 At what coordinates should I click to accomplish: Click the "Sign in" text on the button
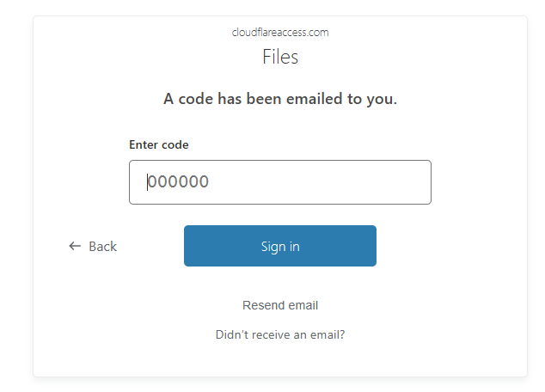click(x=280, y=247)
